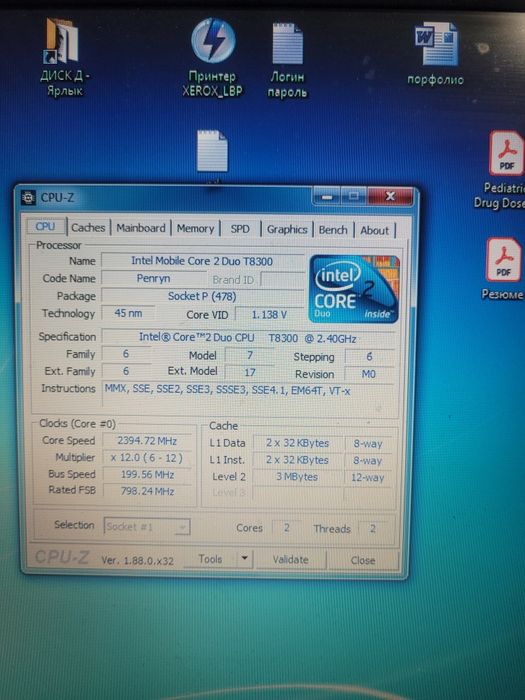Click the processor Name field Intel Mobile Core 2 Duo T8300
The height and width of the screenshot is (700, 525).
tap(202, 261)
